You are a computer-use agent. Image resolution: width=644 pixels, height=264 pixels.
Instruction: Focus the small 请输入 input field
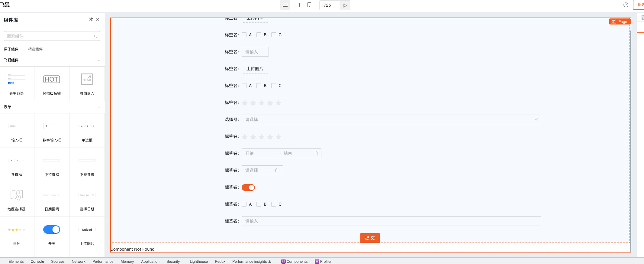click(255, 52)
